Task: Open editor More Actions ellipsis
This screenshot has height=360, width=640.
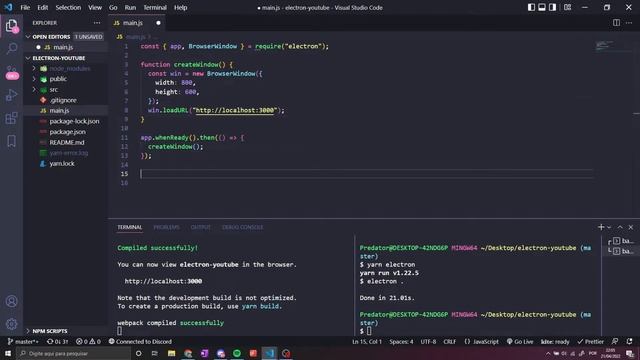Action: click(x=629, y=23)
